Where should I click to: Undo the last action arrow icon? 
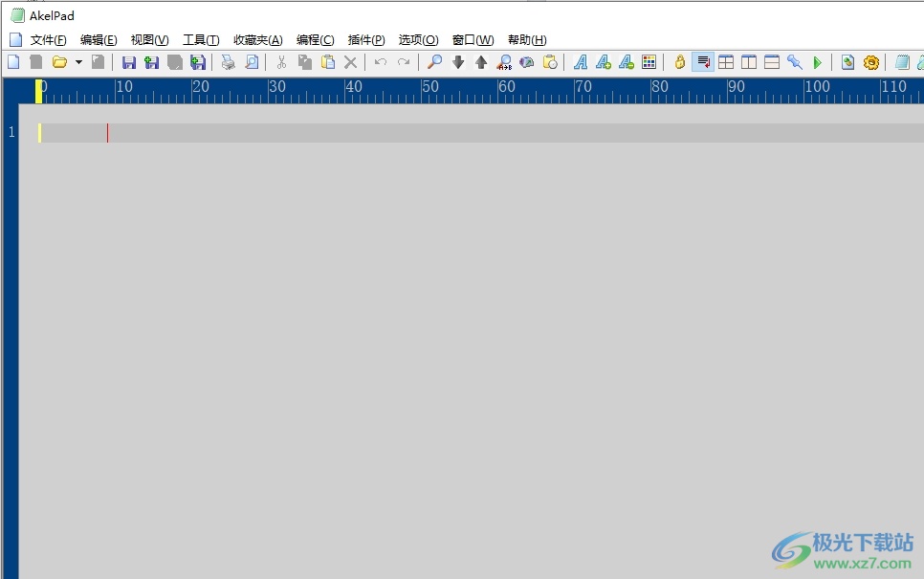coord(381,62)
